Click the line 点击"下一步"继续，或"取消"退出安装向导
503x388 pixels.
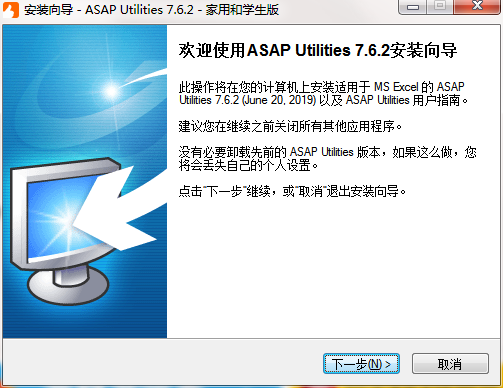click(292, 191)
